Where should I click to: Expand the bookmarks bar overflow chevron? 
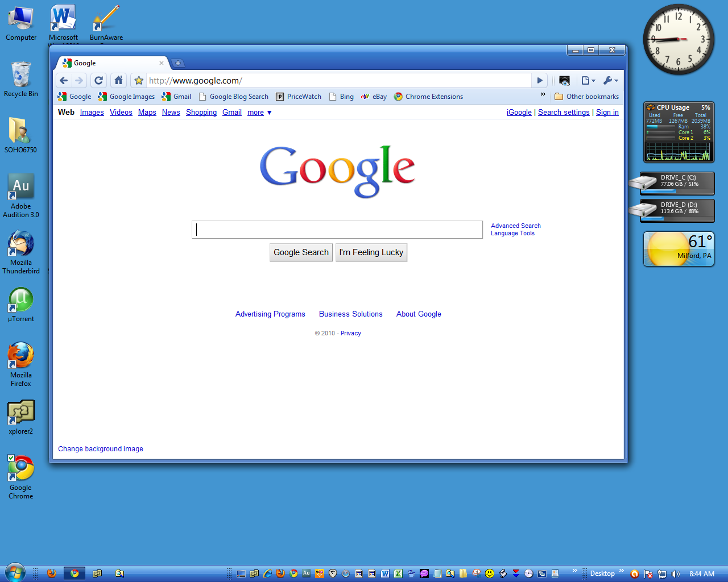(x=543, y=95)
